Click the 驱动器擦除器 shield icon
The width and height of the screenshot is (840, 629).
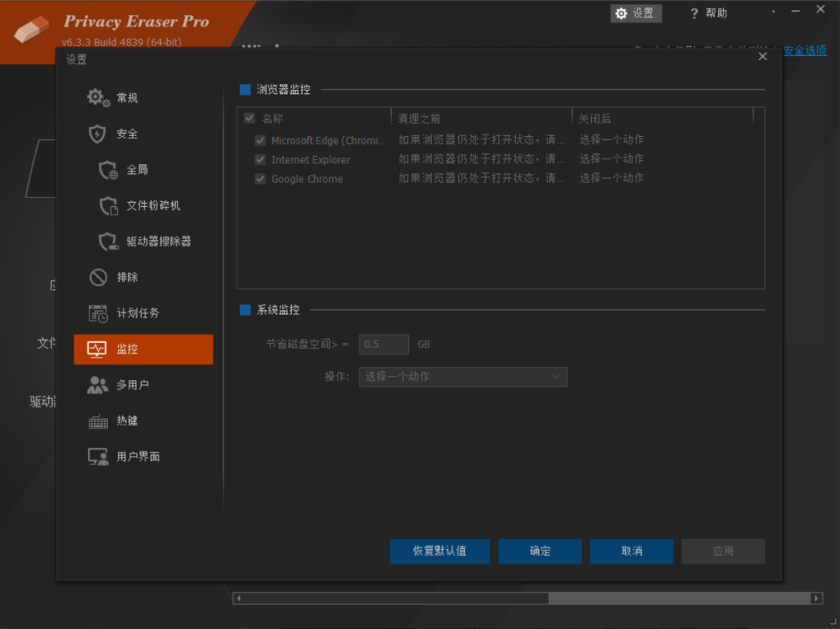108,242
